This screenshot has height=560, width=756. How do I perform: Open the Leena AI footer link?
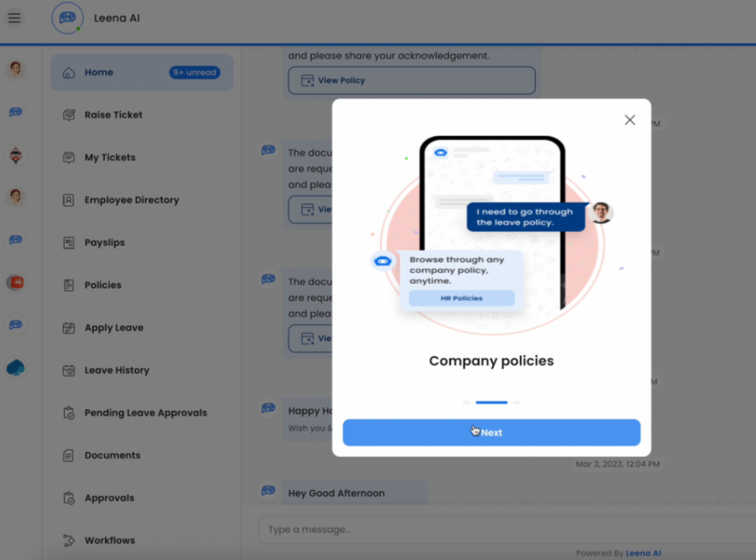tap(643, 553)
